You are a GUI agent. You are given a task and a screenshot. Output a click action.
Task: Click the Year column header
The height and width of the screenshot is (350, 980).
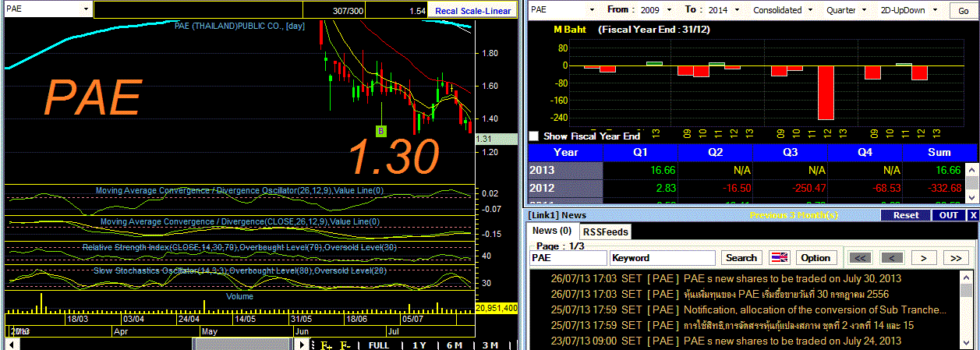click(x=566, y=153)
